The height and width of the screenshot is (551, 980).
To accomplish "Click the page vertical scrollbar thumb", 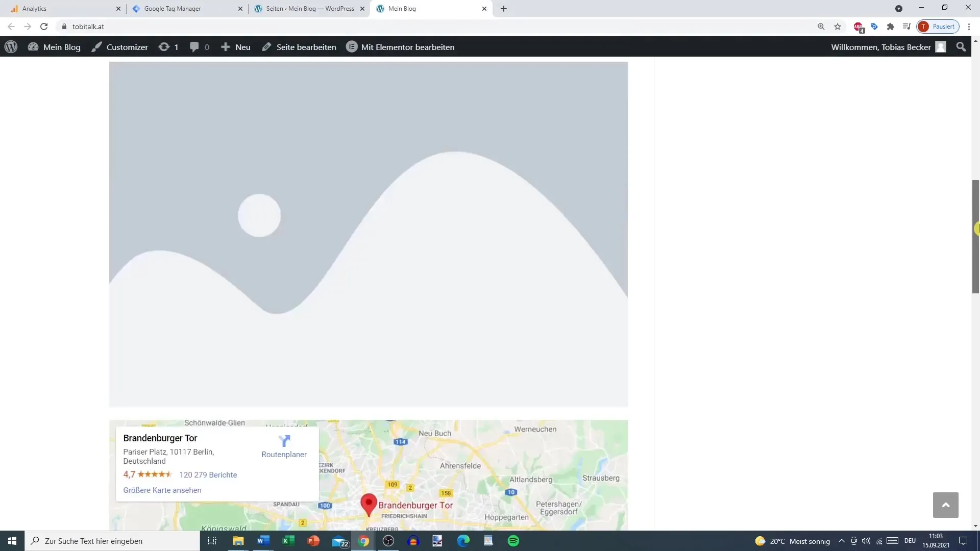I will [975, 237].
